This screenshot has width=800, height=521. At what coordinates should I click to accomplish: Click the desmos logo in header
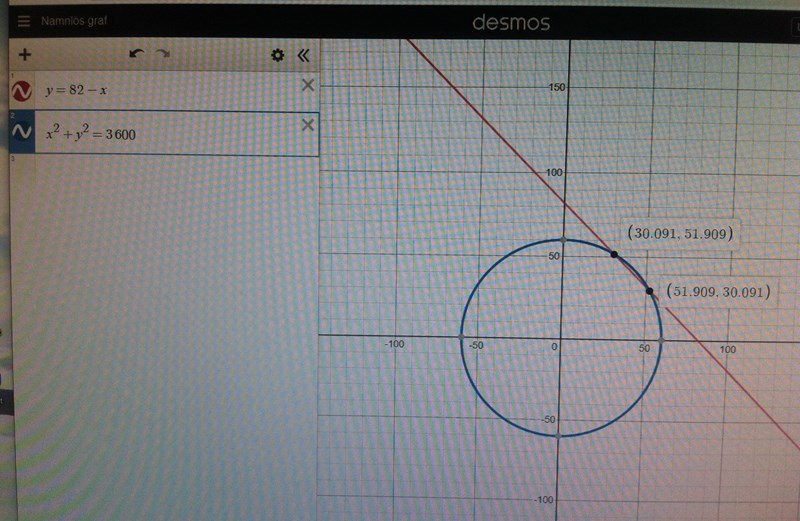click(x=511, y=22)
